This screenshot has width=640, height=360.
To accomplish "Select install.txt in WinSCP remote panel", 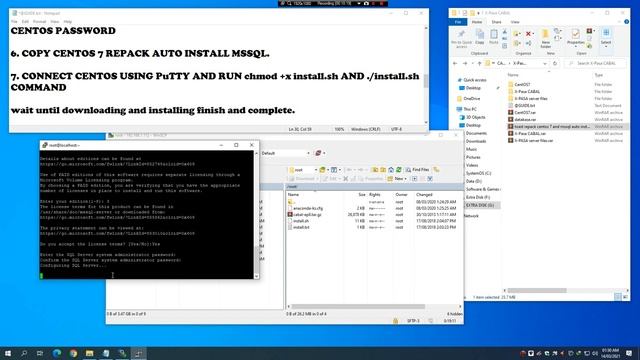I will [x=301, y=227].
